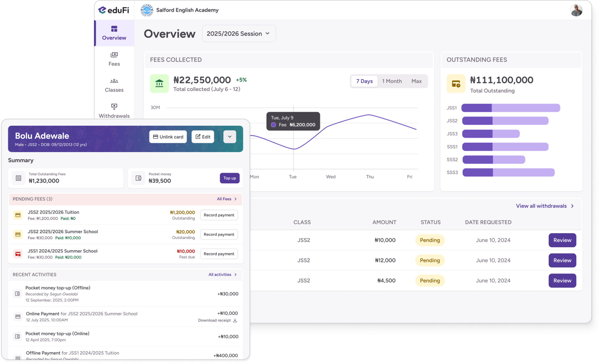Select the Max range tab

[417, 81]
